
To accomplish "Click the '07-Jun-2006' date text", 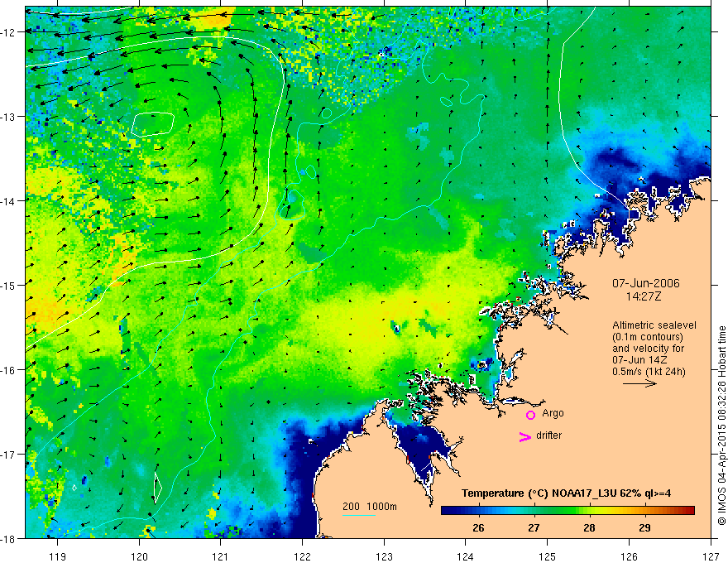I will [x=646, y=283].
